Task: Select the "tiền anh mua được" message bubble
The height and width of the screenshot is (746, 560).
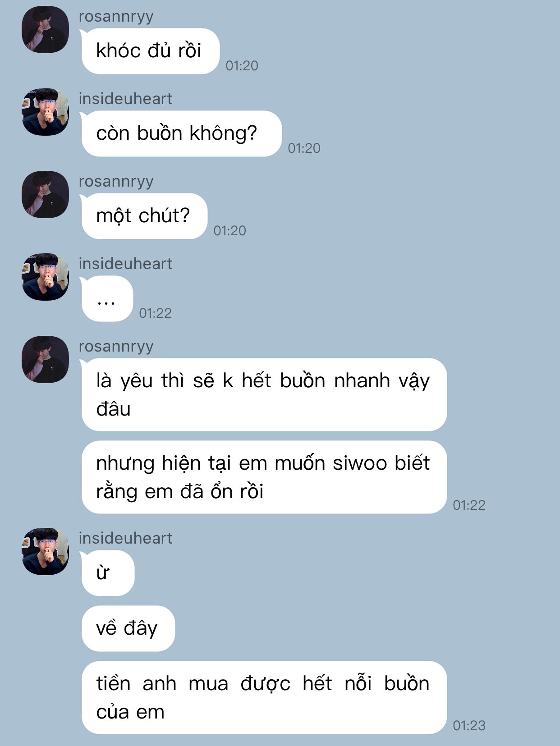Action: point(264,697)
